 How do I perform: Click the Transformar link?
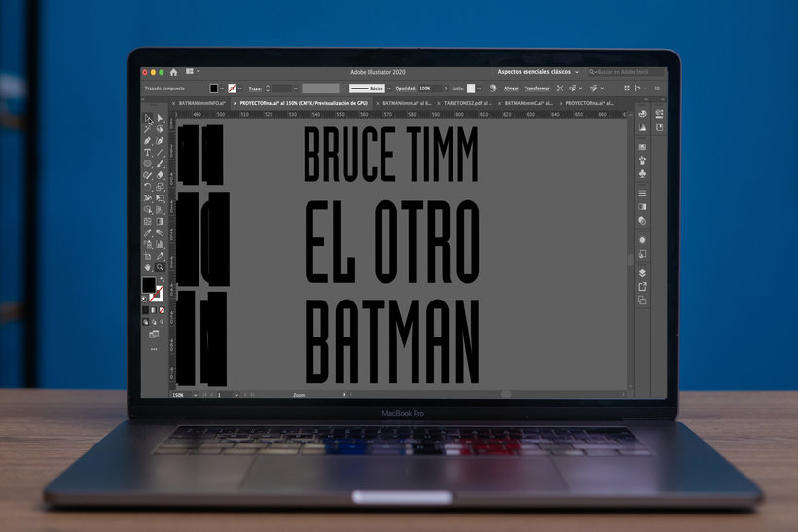(537, 89)
